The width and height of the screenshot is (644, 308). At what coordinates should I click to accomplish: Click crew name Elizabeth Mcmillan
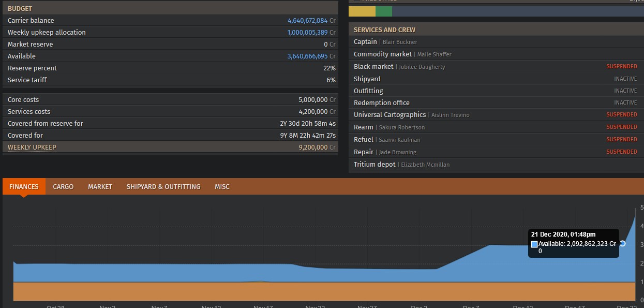[x=426, y=165]
